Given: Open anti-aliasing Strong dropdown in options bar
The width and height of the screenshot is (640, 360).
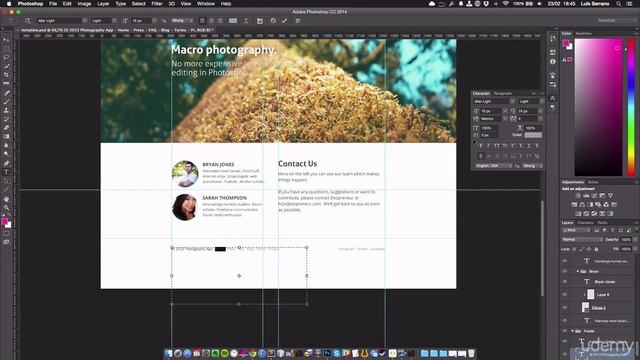Looking at the screenshot, I should pos(182,20).
